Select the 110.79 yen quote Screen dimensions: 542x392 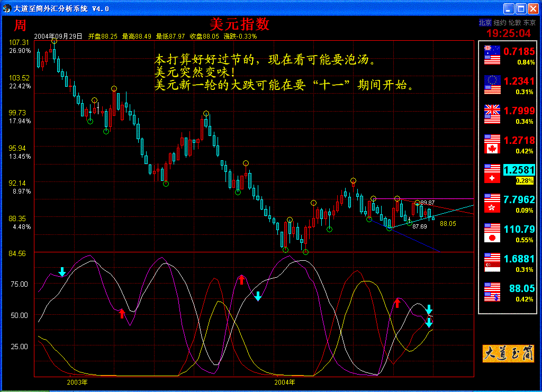click(x=519, y=230)
